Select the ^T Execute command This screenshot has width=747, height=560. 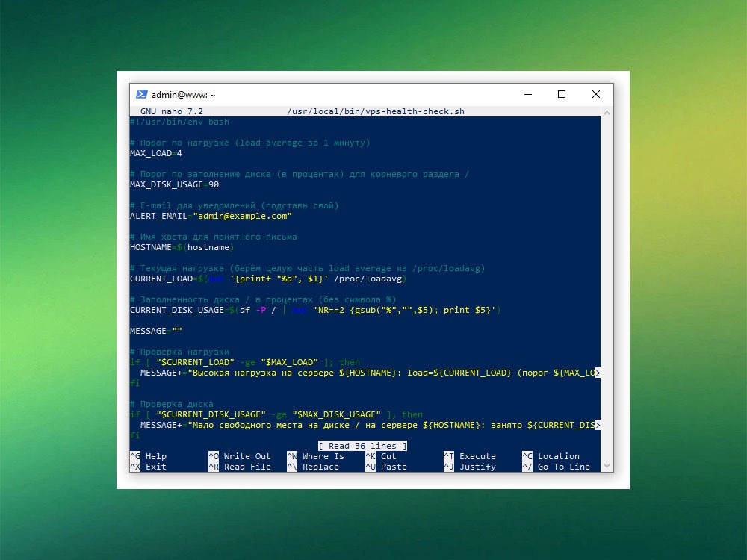pos(469,456)
